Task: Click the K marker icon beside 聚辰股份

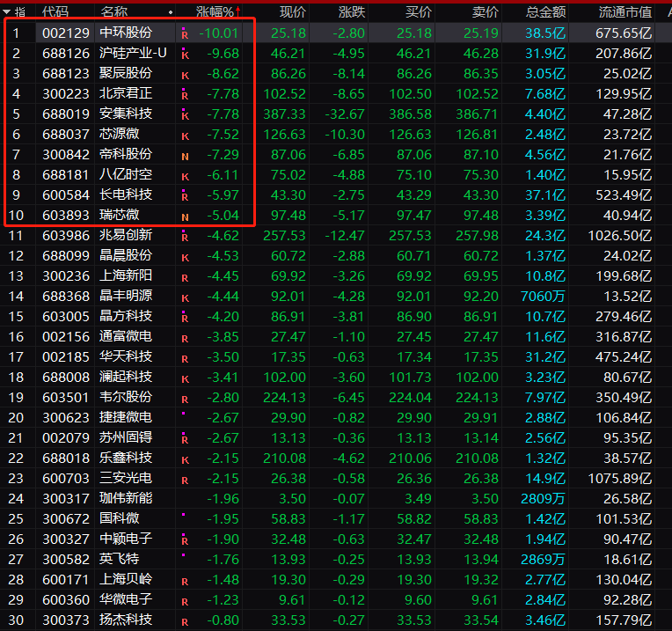Action: (x=186, y=74)
